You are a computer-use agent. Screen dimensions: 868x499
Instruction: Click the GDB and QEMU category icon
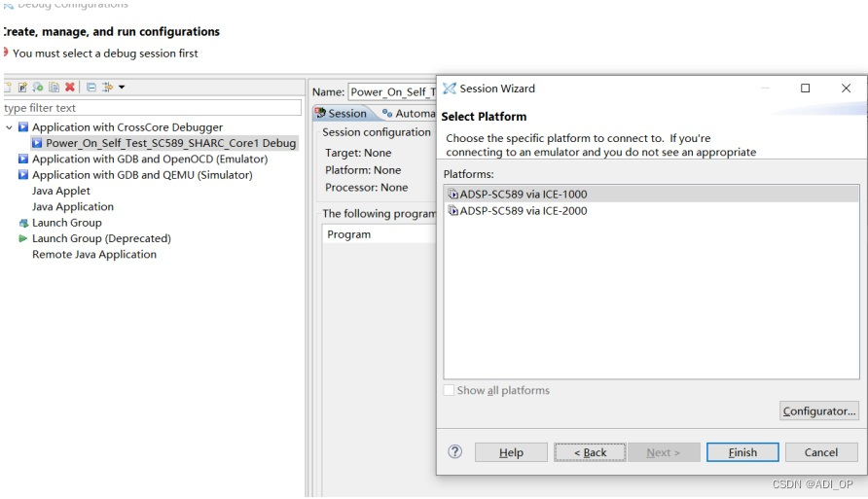(x=22, y=175)
